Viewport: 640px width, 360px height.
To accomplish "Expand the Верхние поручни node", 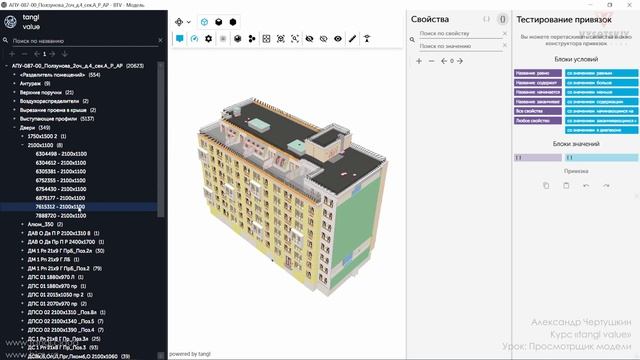I will [x=14, y=92].
